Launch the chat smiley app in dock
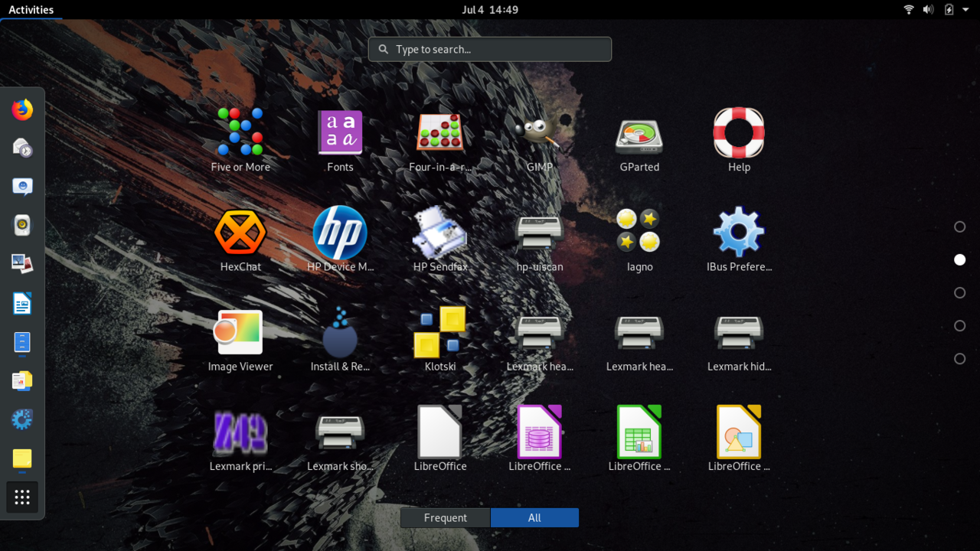The image size is (980, 551). click(22, 187)
